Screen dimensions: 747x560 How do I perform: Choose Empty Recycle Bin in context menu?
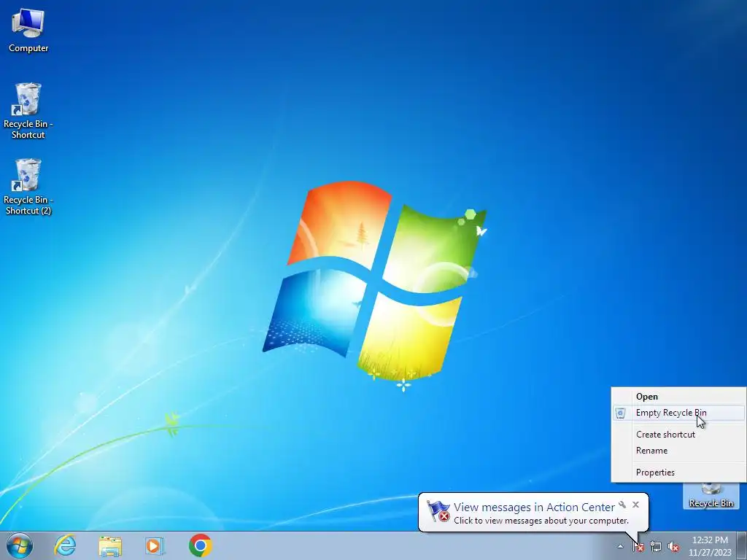pyautogui.click(x=679, y=413)
